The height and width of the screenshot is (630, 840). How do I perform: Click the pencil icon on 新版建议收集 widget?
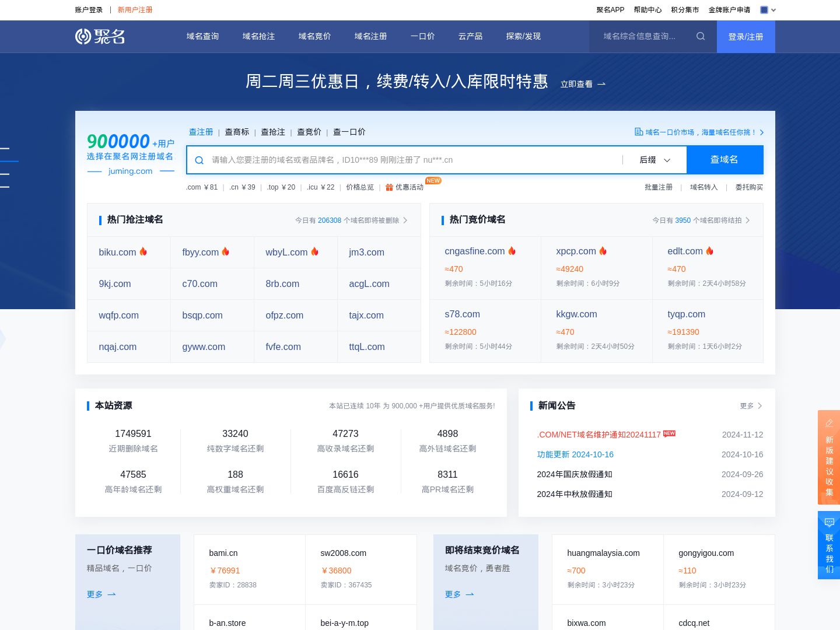829,422
